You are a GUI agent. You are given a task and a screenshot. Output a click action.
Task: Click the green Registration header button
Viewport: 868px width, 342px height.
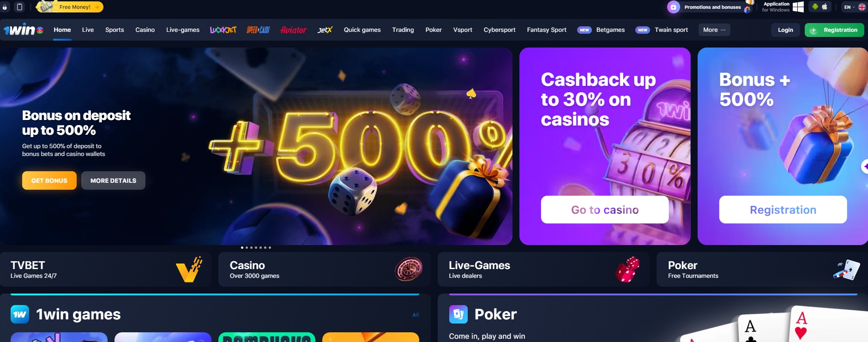834,30
